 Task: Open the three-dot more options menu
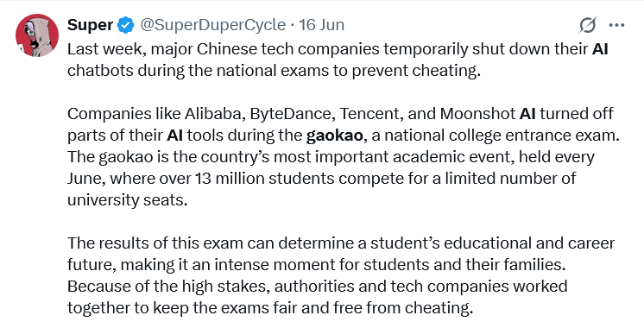click(616, 25)
